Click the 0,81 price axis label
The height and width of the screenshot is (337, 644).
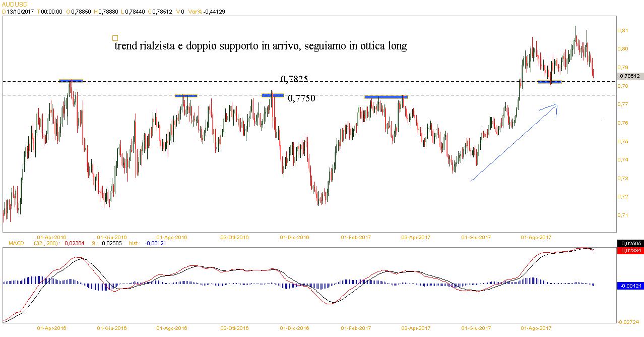click(623, 31)
